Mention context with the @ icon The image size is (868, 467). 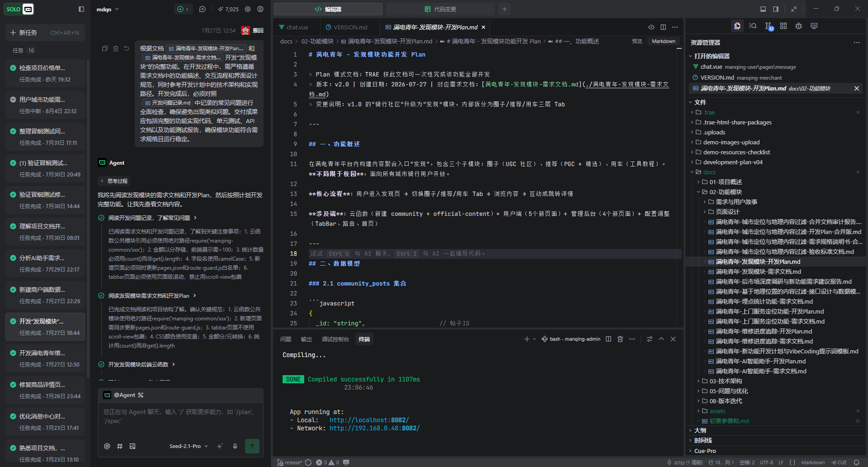(x=107, y=446)
